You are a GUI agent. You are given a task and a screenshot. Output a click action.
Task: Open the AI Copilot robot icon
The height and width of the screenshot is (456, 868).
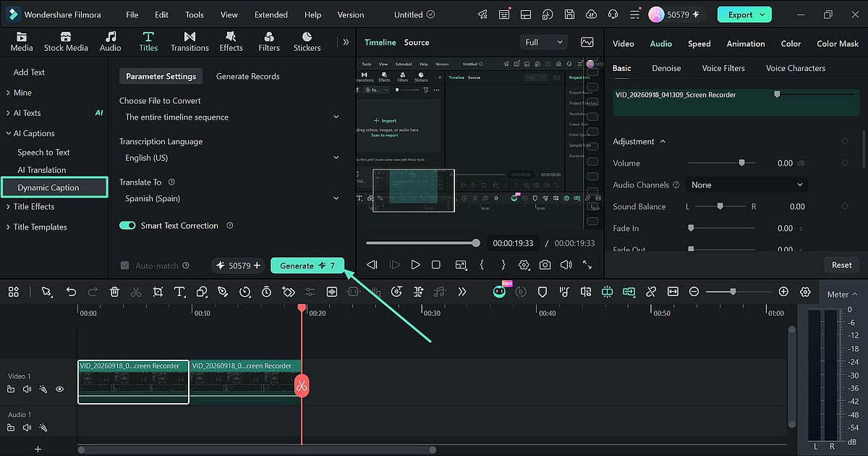499,292
